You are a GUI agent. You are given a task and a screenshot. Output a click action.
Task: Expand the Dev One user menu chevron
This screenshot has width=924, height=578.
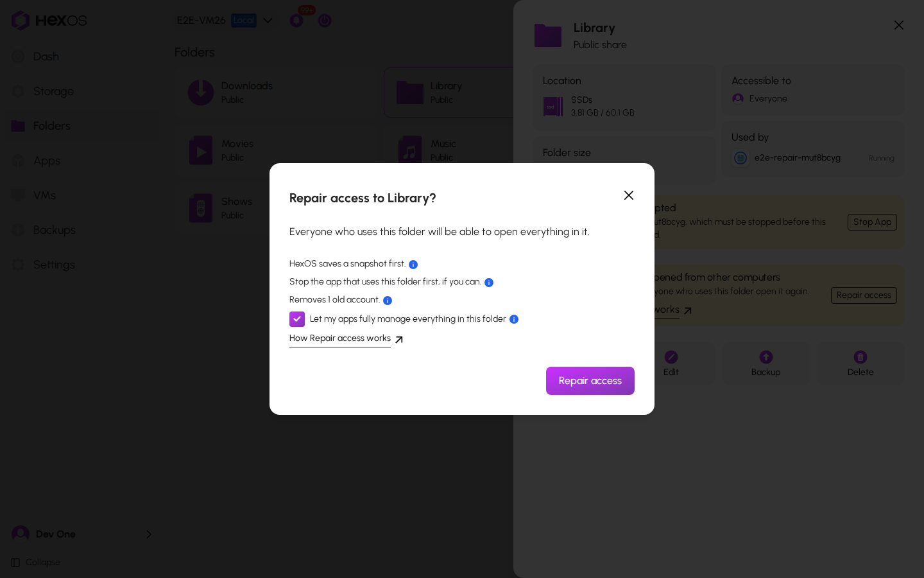149,534
